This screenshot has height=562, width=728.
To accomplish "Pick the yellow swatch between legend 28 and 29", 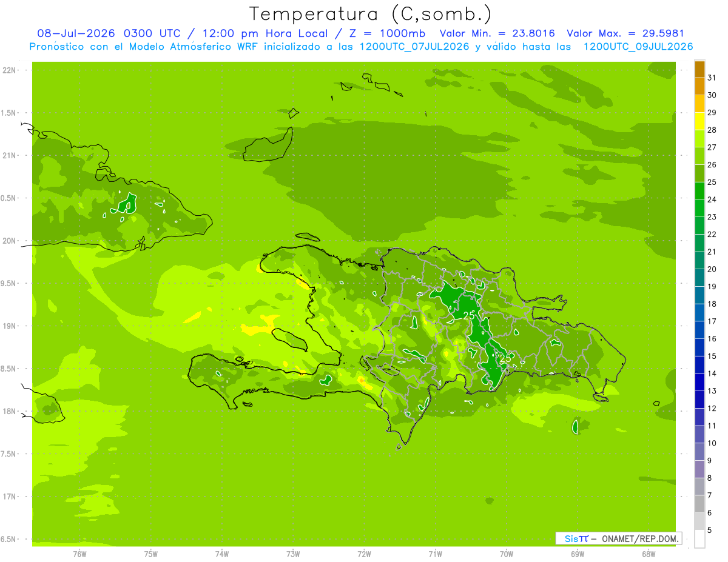I will click(x=699, y=121).
